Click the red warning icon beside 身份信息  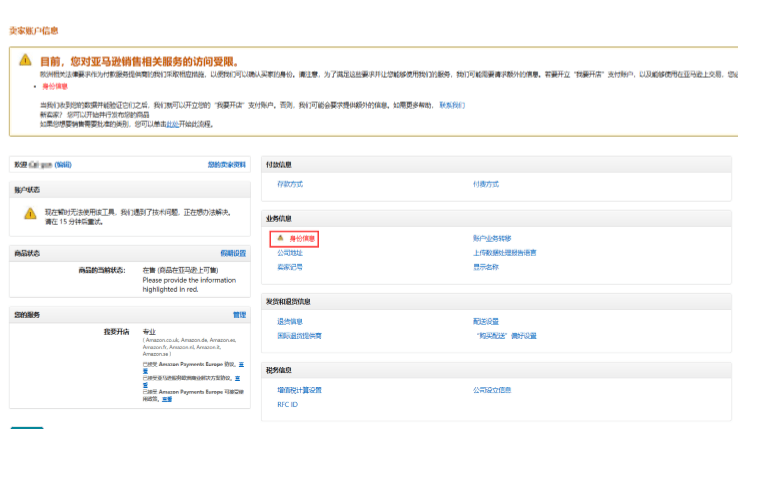tap(280, 239)
